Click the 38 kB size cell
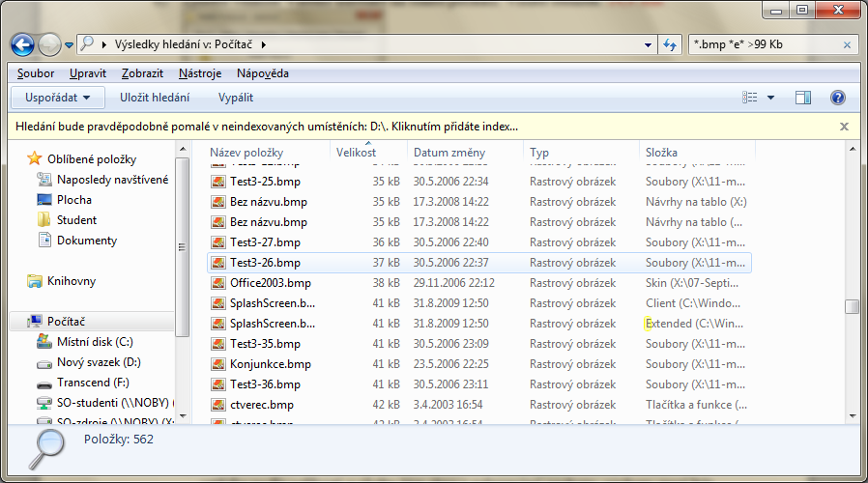Viewport: 868px width, 483px height. (386, 283)
